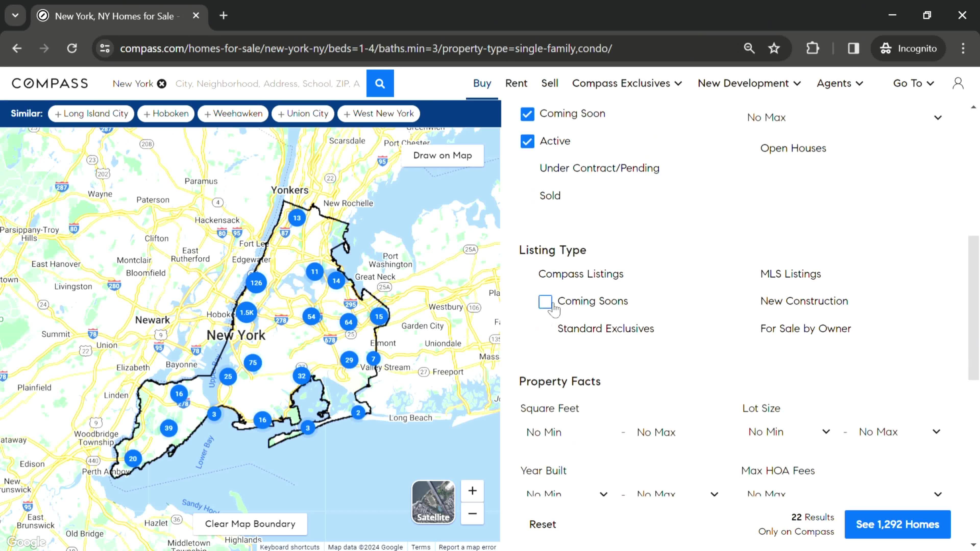This screenshot has height=551, width=980.
Task: Remove the New York location chip
Action: coord(162,84)
